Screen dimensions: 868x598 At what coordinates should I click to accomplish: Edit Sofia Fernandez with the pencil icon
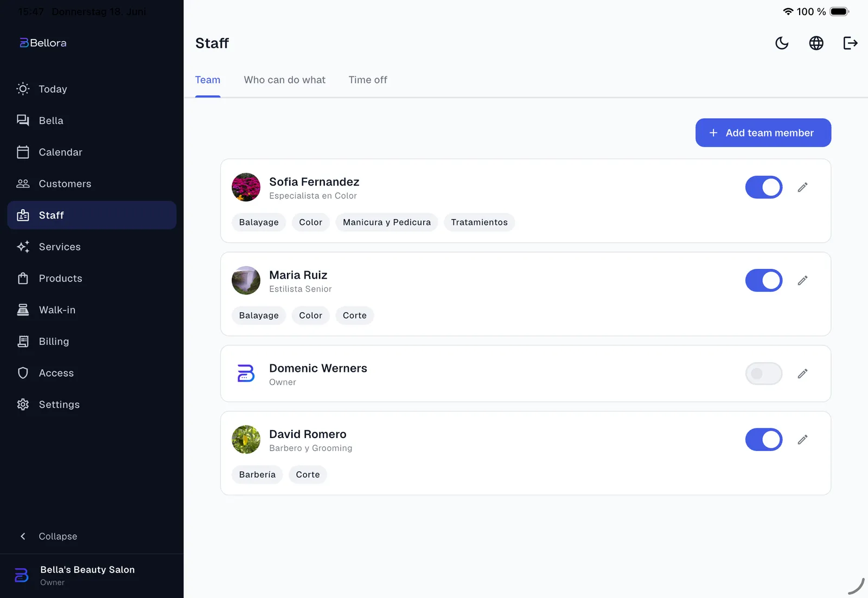[x=802, y=187]
